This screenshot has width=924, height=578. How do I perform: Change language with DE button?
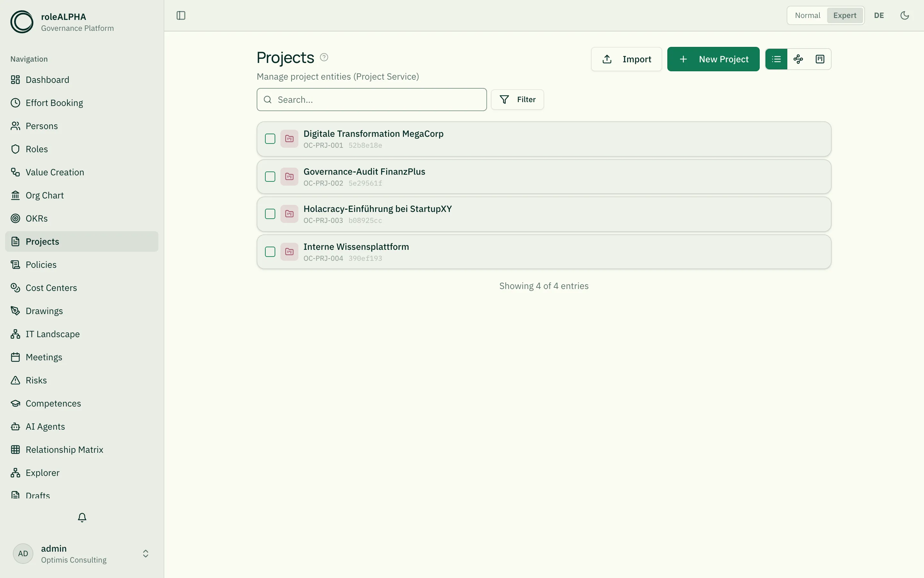tap(879, 15)
